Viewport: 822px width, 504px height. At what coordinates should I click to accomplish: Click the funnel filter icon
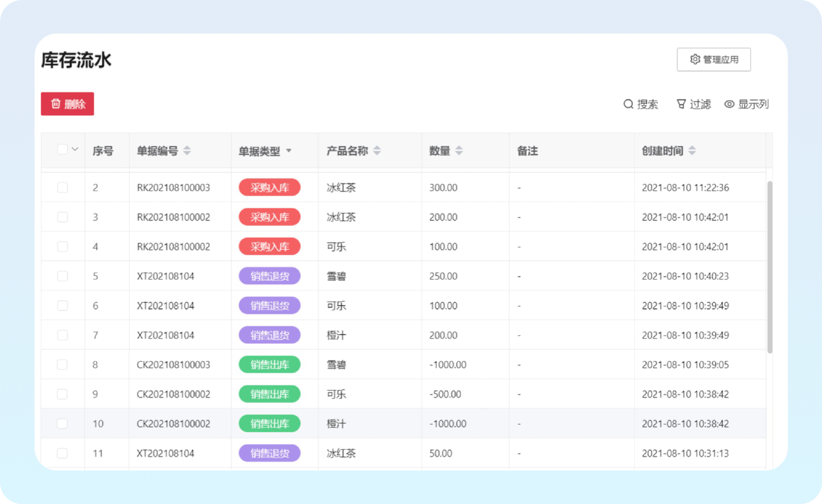click(x=681, y=104)
